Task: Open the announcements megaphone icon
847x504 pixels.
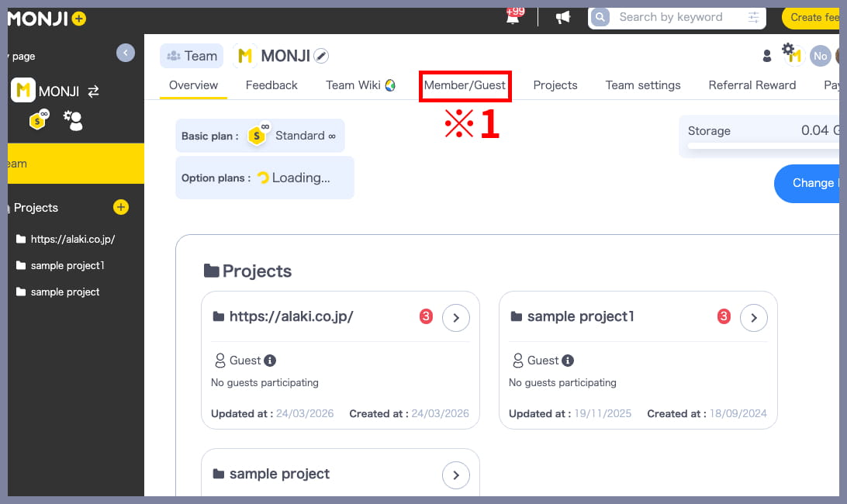Action: [x=563, y=17]
